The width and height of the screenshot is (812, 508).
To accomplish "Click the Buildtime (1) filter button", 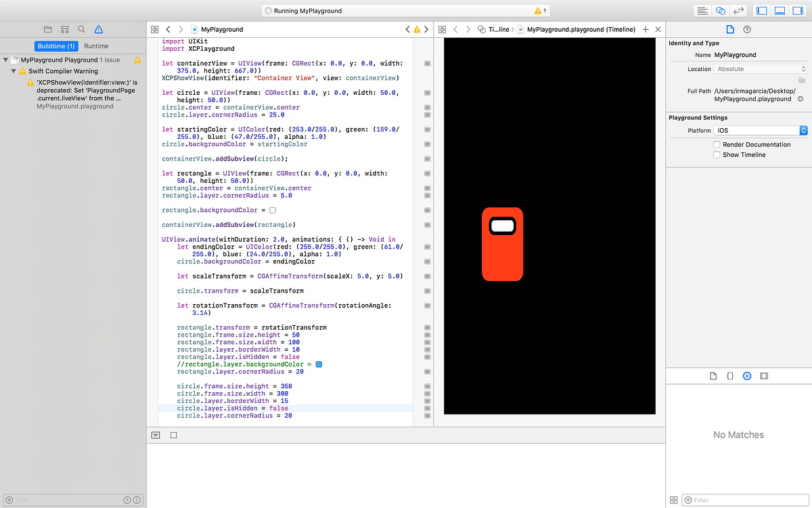I will click(x=56, y=46).
